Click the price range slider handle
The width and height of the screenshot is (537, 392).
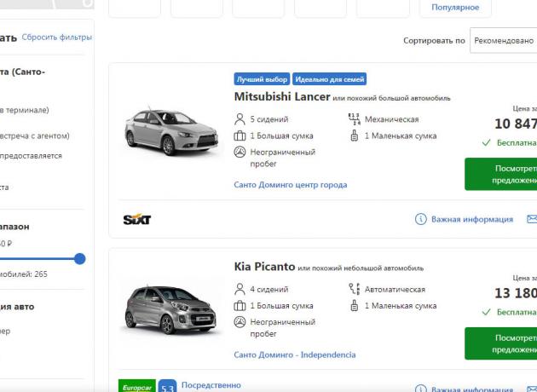[79, 259]
